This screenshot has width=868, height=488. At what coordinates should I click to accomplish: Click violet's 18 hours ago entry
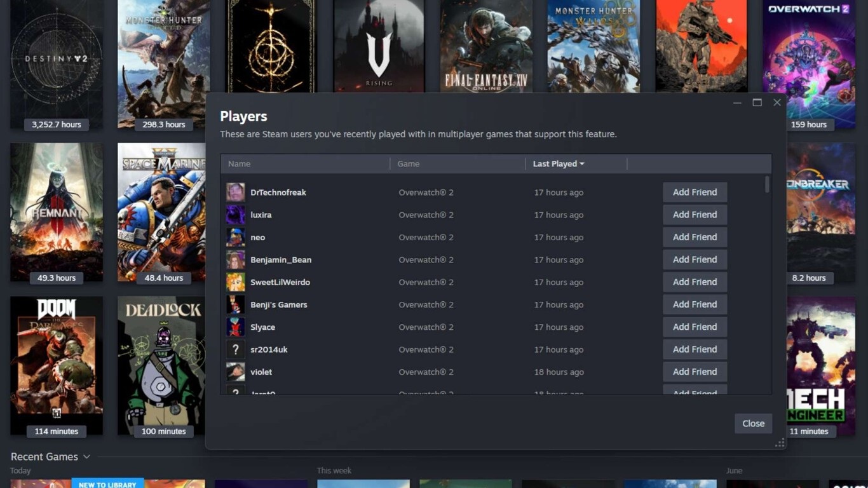559,372
